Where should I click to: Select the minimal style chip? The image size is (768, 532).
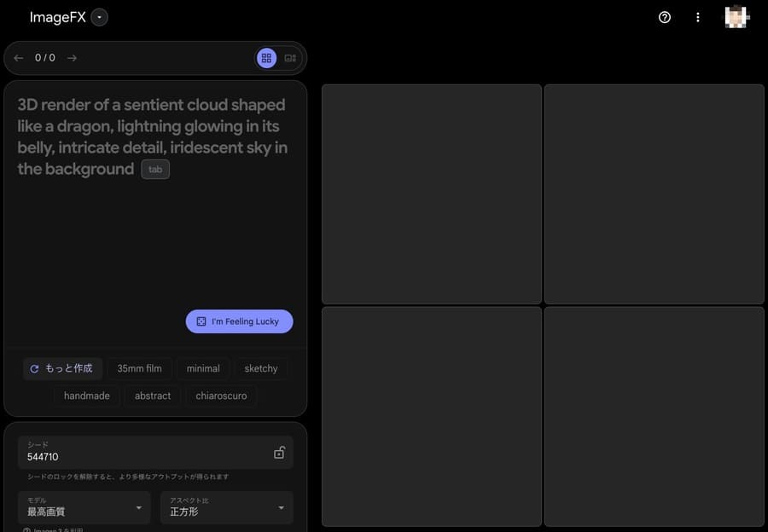click(203, 368)
